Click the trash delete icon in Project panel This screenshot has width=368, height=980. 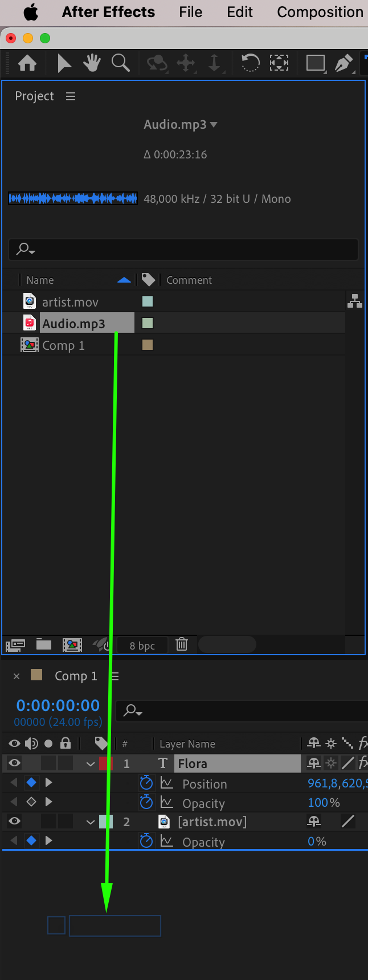(x=182, y=644)
